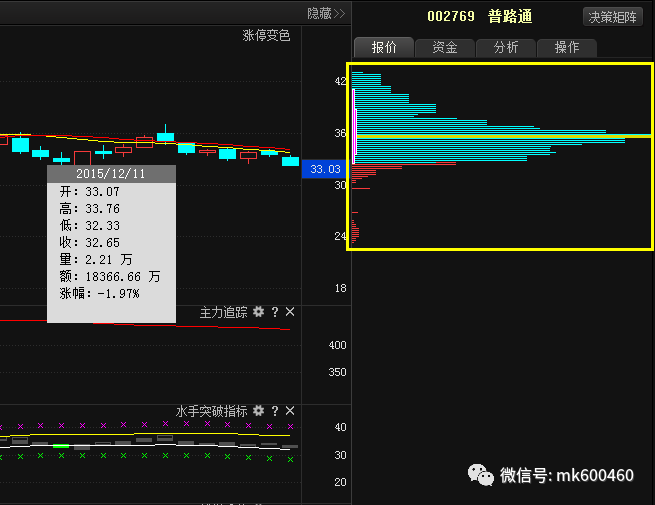Open settings gear for 水手突破指标 indicator
The image size is (655, 505).
click(x=258, y=411)
